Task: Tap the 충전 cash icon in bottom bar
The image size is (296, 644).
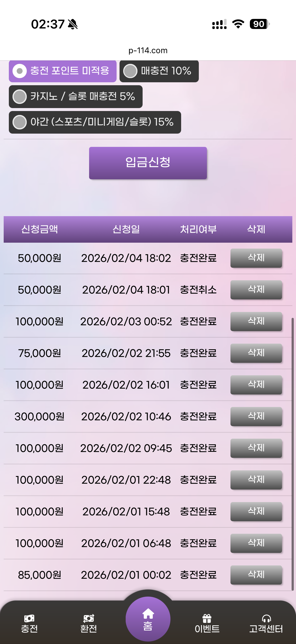Action: coord(29,618)
